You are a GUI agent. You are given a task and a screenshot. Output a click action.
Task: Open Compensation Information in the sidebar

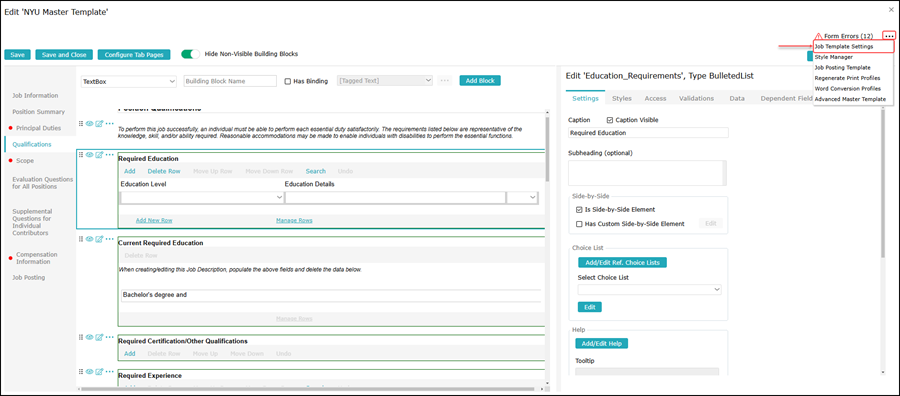pos(37,258)
